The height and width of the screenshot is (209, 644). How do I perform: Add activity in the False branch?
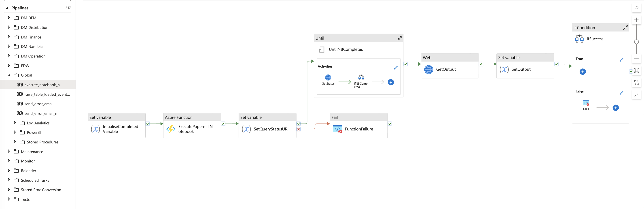tap(616, 108)
